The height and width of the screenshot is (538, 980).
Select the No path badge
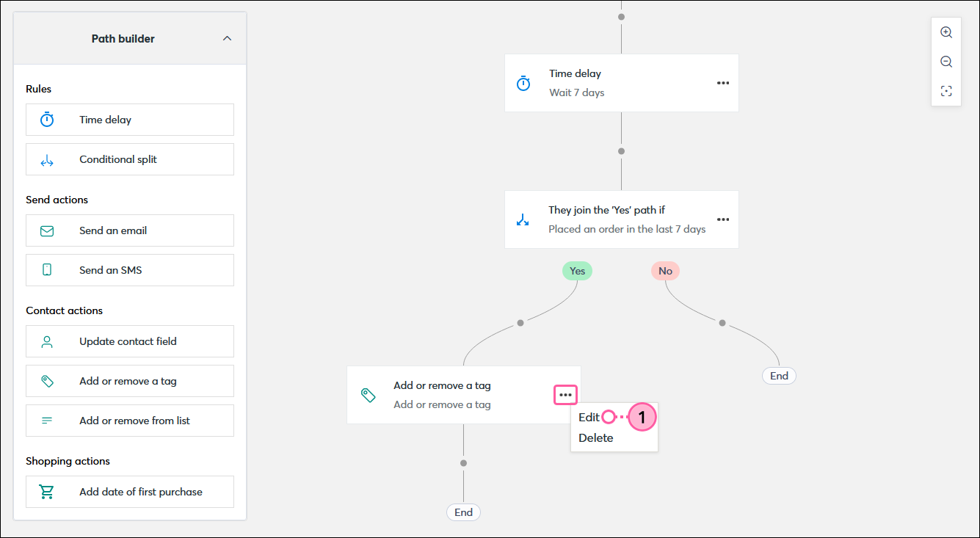point(664,270)
